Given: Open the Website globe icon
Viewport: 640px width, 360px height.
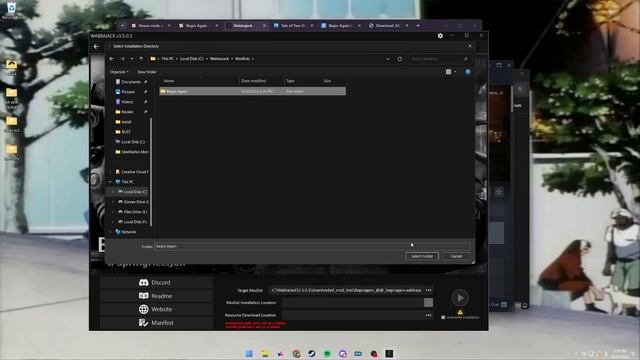Looking at the screenshot, I should tap(143, 309).
